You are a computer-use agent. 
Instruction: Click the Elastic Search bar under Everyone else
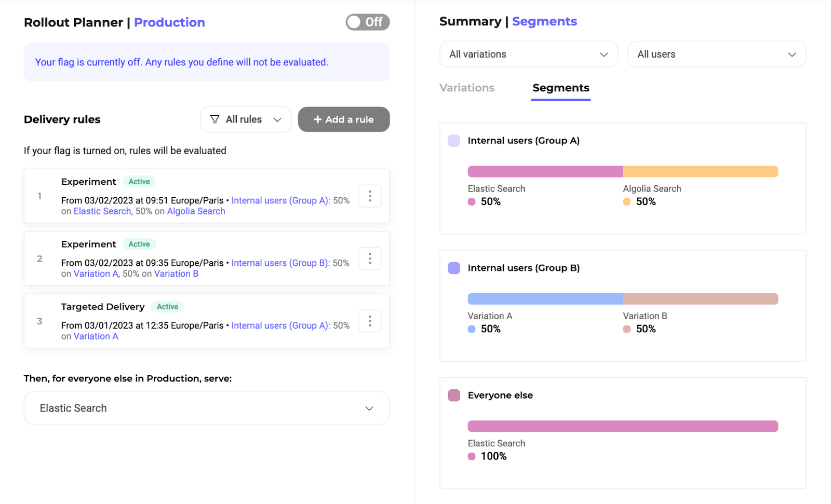point(623,426)
